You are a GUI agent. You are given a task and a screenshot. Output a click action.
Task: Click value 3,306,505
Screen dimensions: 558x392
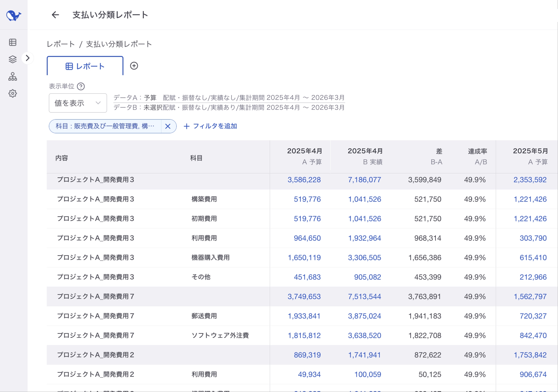[365, 257]
